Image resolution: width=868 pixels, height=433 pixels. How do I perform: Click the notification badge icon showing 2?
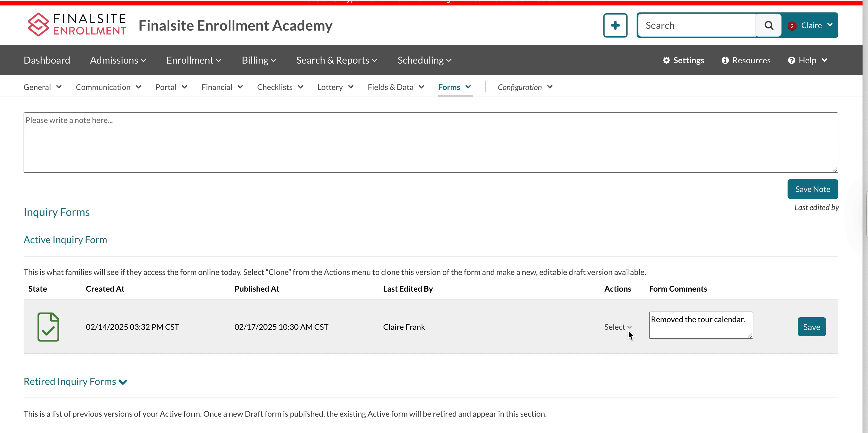pyautogui.click(x=792, y=25)
